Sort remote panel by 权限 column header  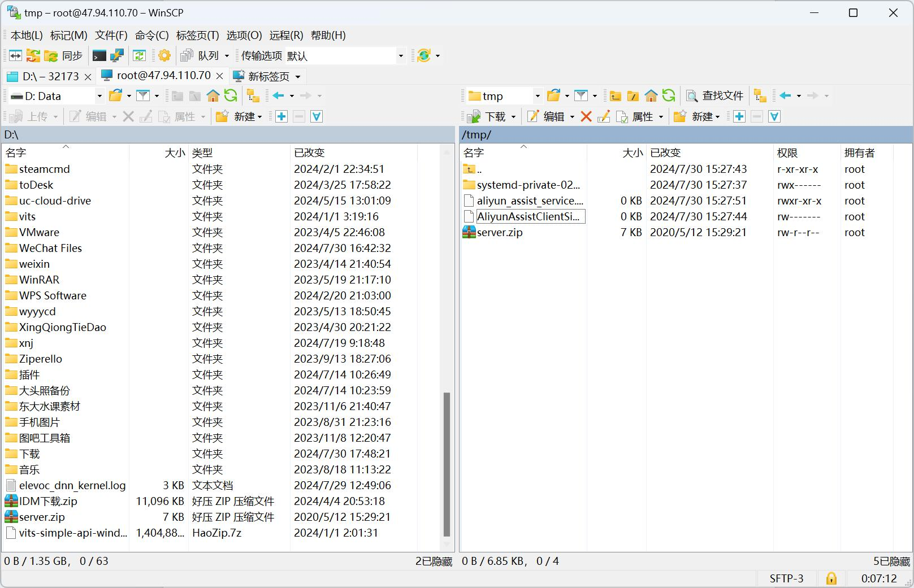pos(807,153)
